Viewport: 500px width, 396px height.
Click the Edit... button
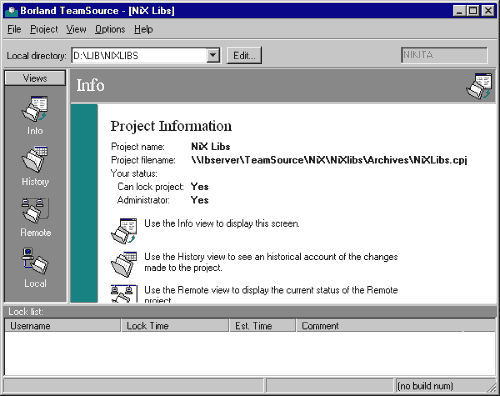(x=244, y=55)
